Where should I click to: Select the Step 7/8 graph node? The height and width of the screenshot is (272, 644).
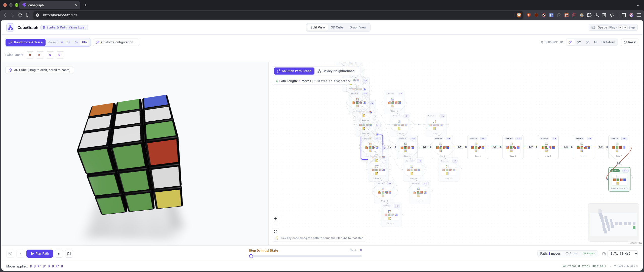click(619, 147)
